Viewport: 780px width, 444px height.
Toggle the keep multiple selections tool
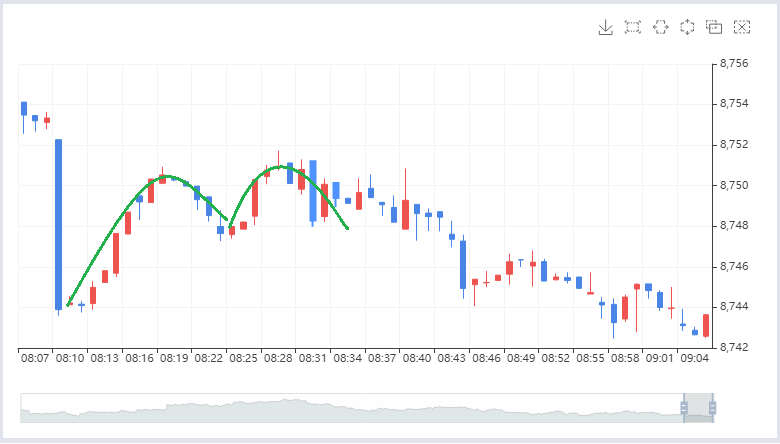click(x=714, y=27)
